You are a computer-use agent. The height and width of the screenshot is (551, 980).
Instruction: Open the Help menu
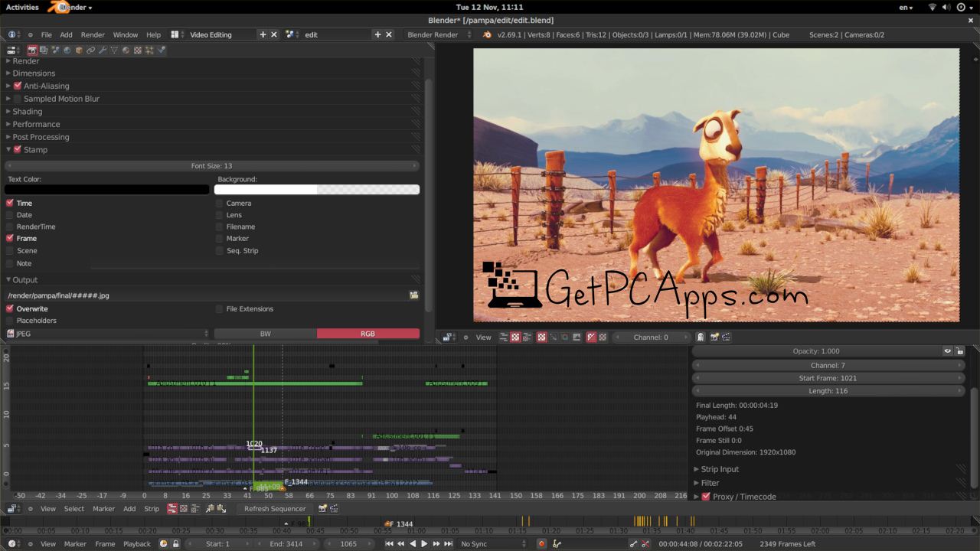point(153,34)
